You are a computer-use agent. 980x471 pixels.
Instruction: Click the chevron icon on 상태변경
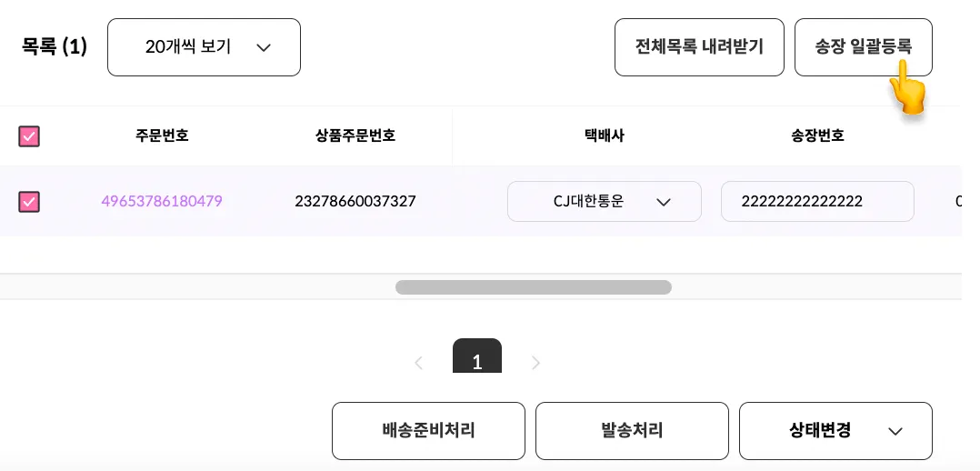click(895, 431)
